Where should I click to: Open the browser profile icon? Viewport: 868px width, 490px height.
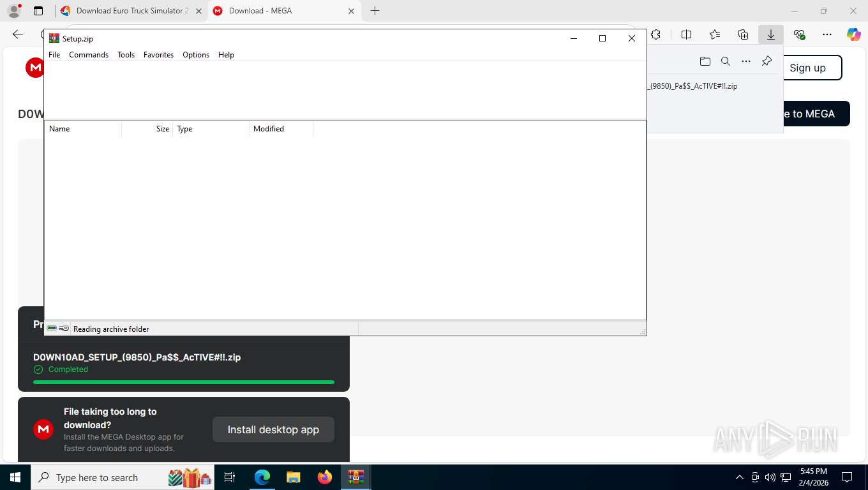14,11
